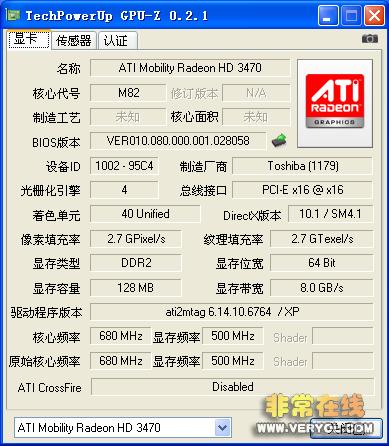Click the 核心代号 field M82

(128, 93)
